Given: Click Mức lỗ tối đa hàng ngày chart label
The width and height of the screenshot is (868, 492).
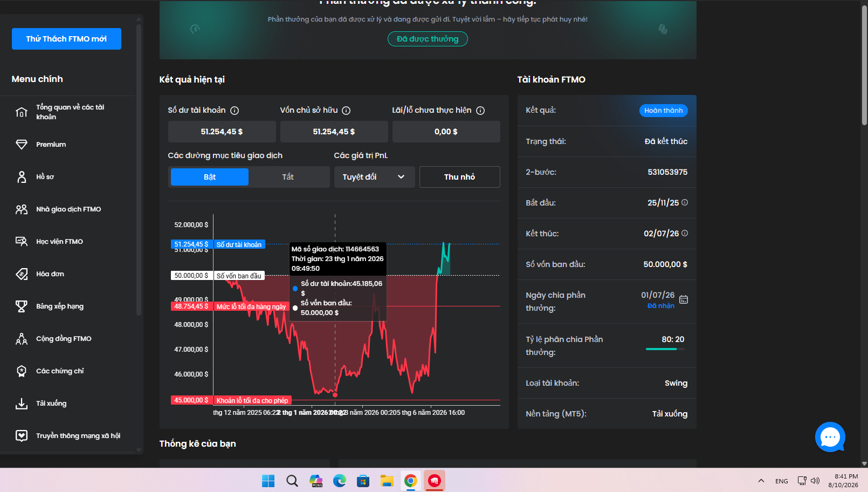Looking at the screenshot, I should [x=251, y=306].
